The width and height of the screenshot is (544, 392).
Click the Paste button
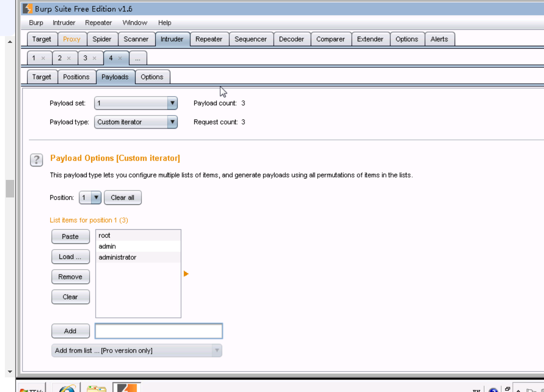(x=70, y=236)
